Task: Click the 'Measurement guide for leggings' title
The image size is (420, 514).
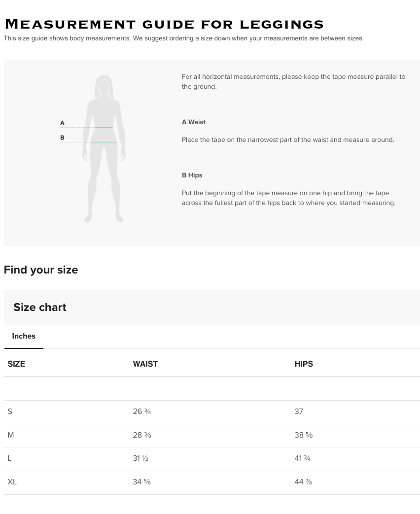Action: [x=164, y=24]
